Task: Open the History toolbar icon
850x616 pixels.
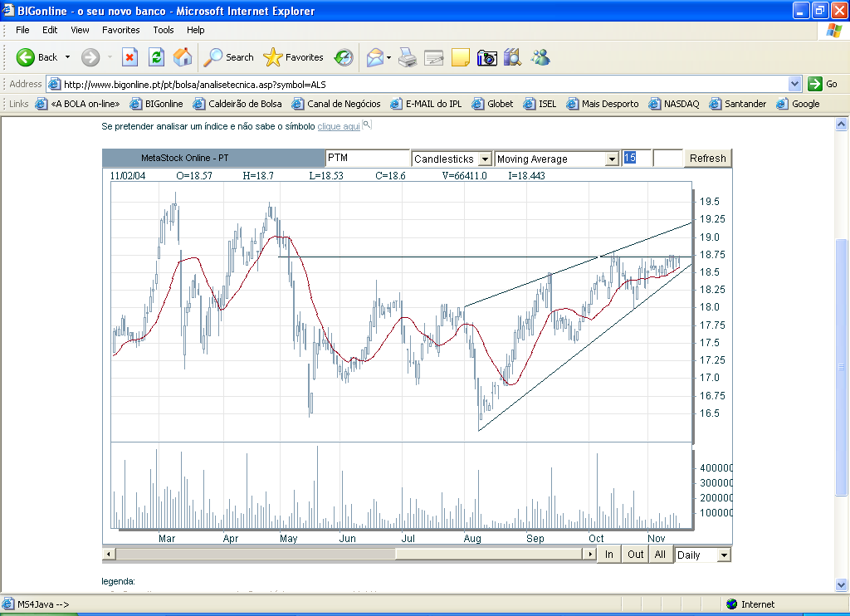Action: pos(344,57)
